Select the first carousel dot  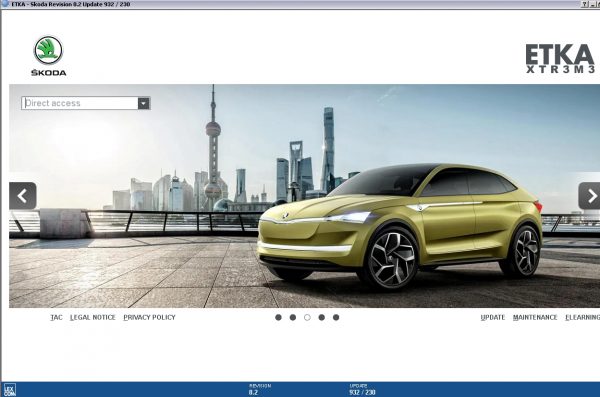point(278,317)
